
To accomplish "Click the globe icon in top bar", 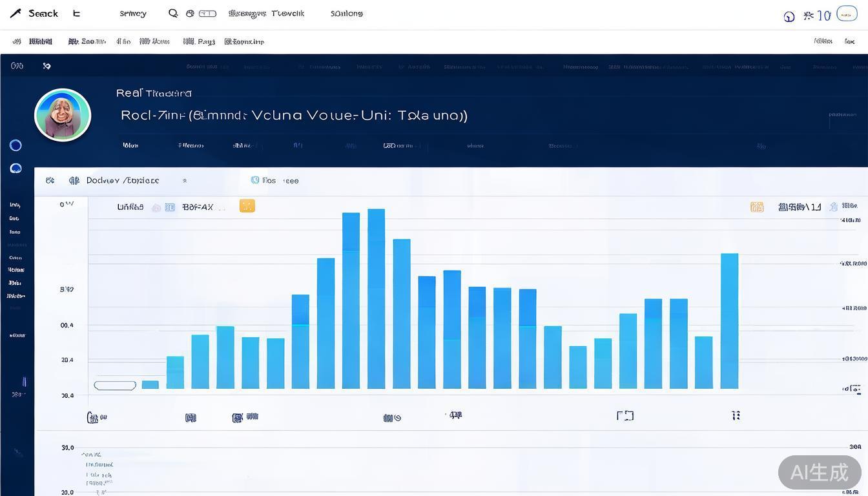I will tap(190, 13).
